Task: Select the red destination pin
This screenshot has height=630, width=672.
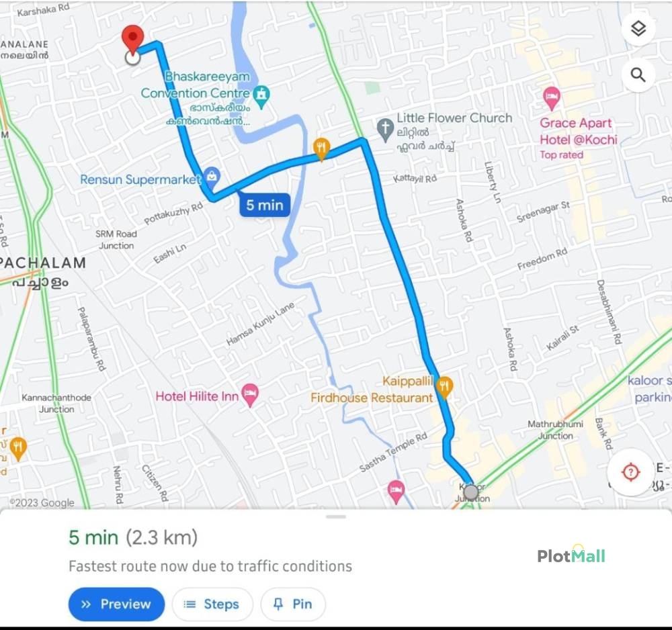Action: click(132, 40)
